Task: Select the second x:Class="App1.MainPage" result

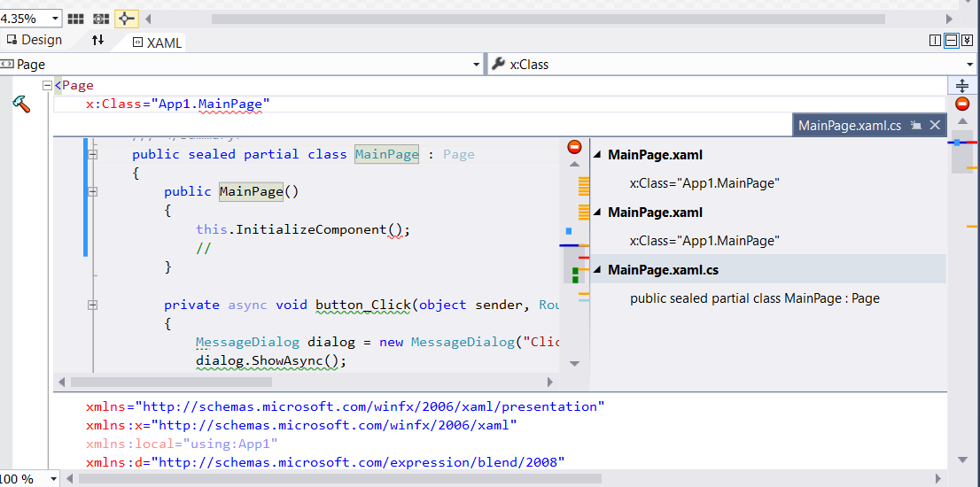Action: point(704,241)
